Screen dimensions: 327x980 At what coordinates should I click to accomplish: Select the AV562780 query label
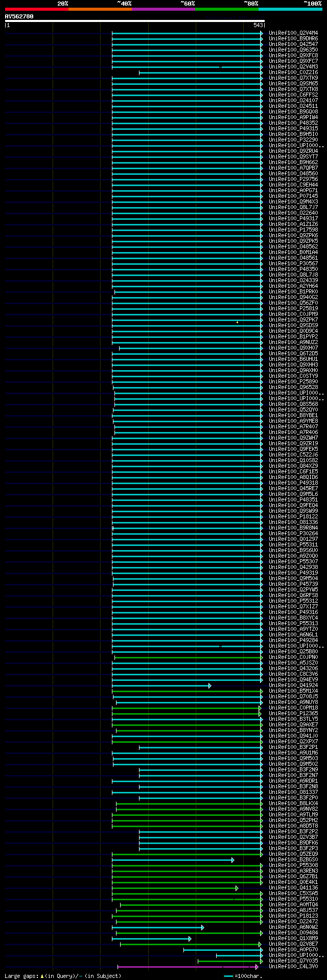pos(19,16)
